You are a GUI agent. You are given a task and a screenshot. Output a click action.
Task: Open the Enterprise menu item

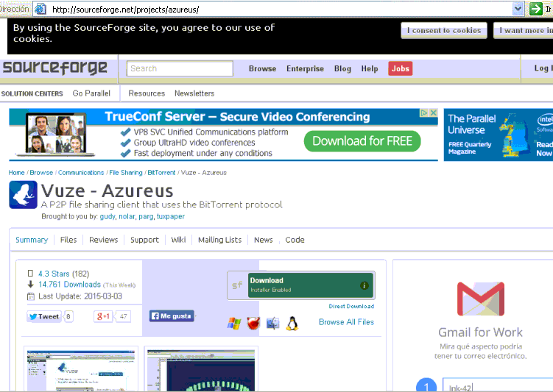[x=305, y=68]
